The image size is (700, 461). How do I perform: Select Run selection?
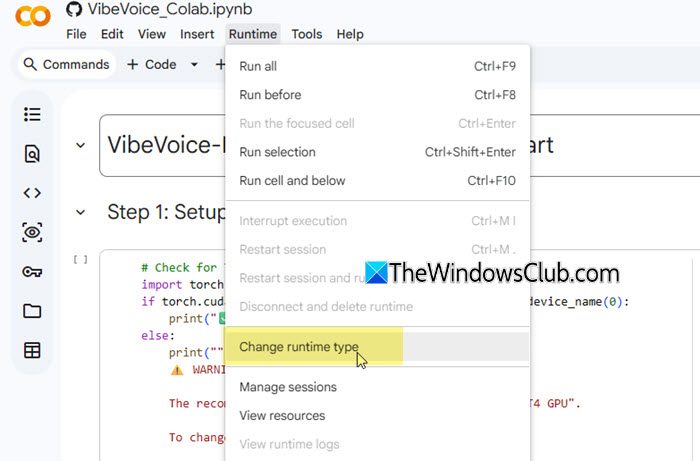pos(378,152)
